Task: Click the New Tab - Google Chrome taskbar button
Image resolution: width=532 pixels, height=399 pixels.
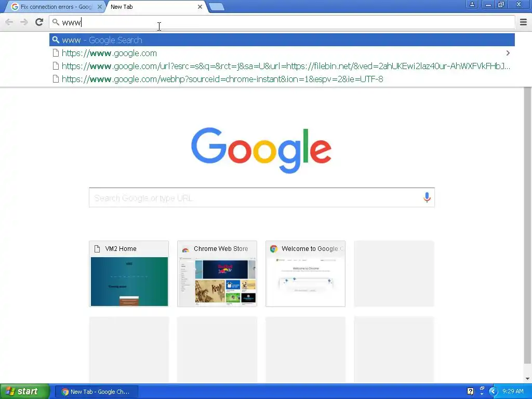Action: 96,392
